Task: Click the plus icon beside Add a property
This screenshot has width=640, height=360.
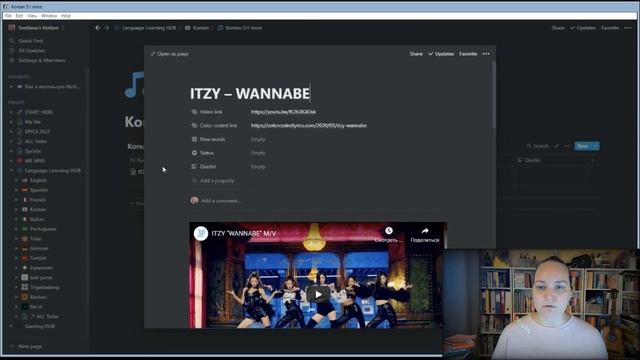Action: tap(194, 180)
